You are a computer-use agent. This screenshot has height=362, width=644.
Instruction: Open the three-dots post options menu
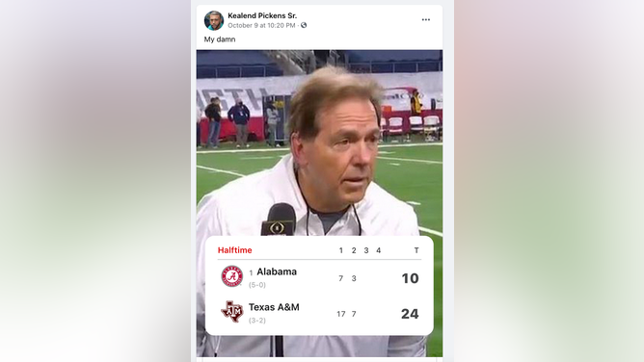(x=426, y=19)
